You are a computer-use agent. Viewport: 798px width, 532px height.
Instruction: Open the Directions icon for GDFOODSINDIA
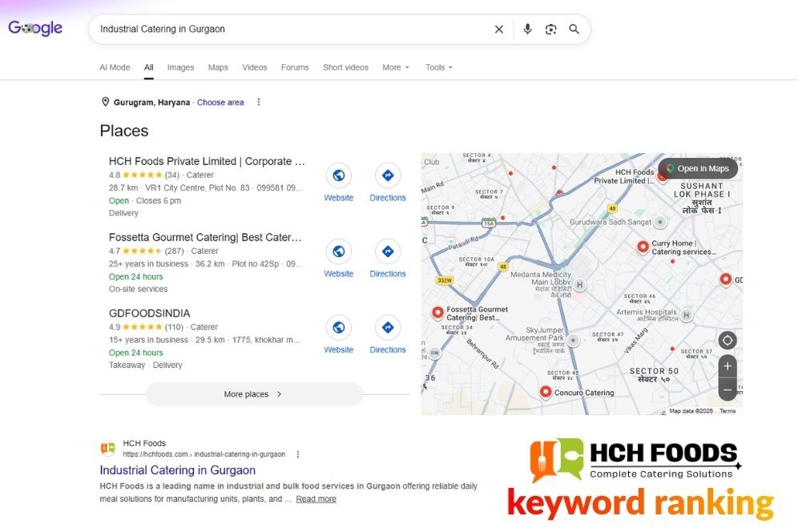pos(388,328)
